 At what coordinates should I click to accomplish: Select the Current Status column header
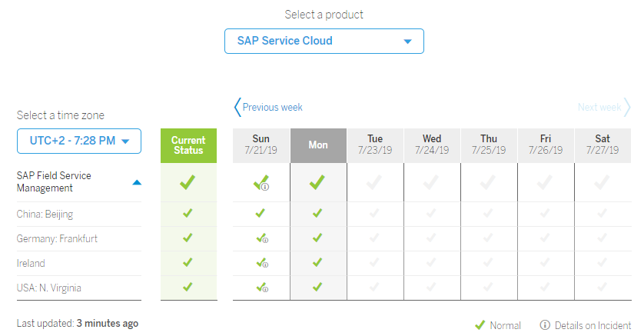tap(188, 145)
